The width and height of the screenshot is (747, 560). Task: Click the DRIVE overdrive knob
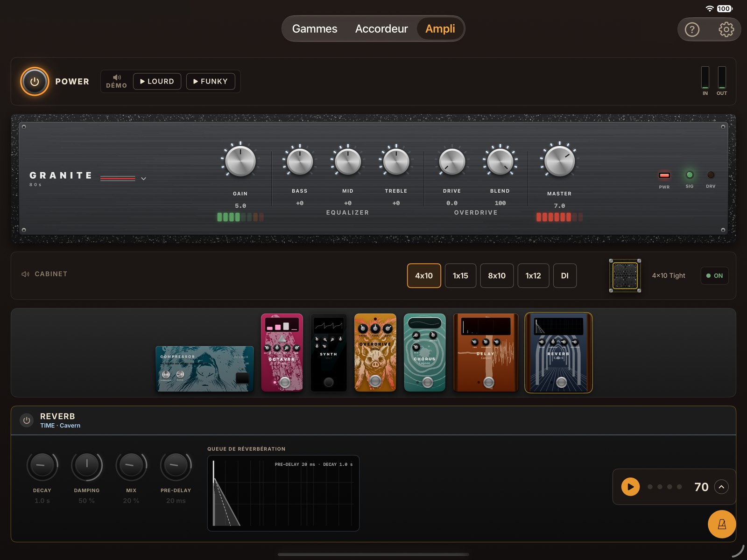click(x=452, y=161)
